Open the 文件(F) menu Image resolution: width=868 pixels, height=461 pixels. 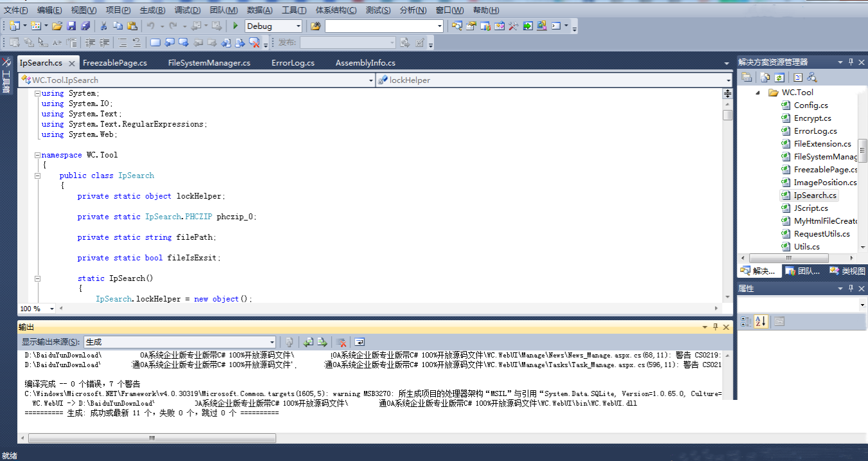(16, 10)
